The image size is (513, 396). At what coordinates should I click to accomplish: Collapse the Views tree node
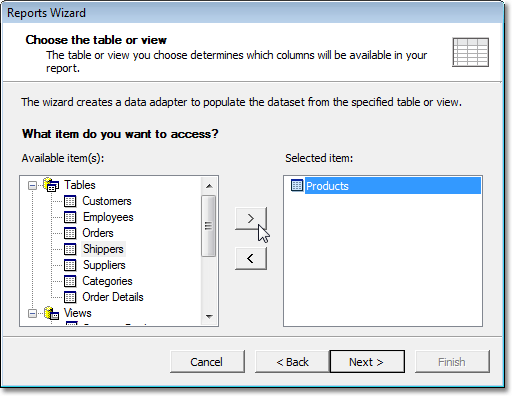[32, 313]
